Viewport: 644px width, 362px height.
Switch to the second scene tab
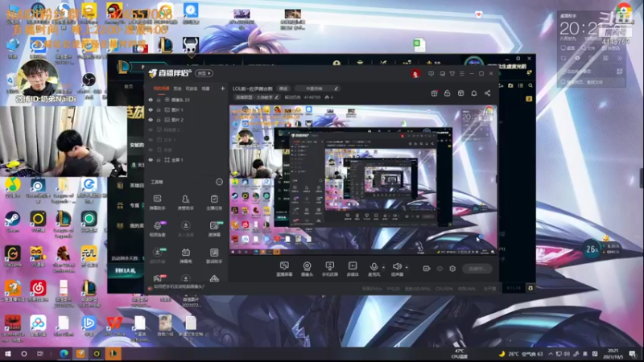click(177, 88)
